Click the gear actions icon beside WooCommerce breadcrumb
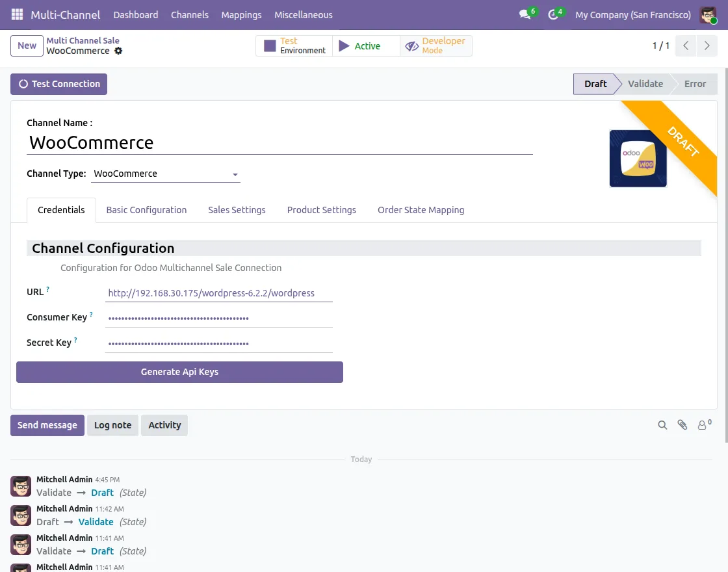This screenshot has height=572, width=728. [118, 51]
